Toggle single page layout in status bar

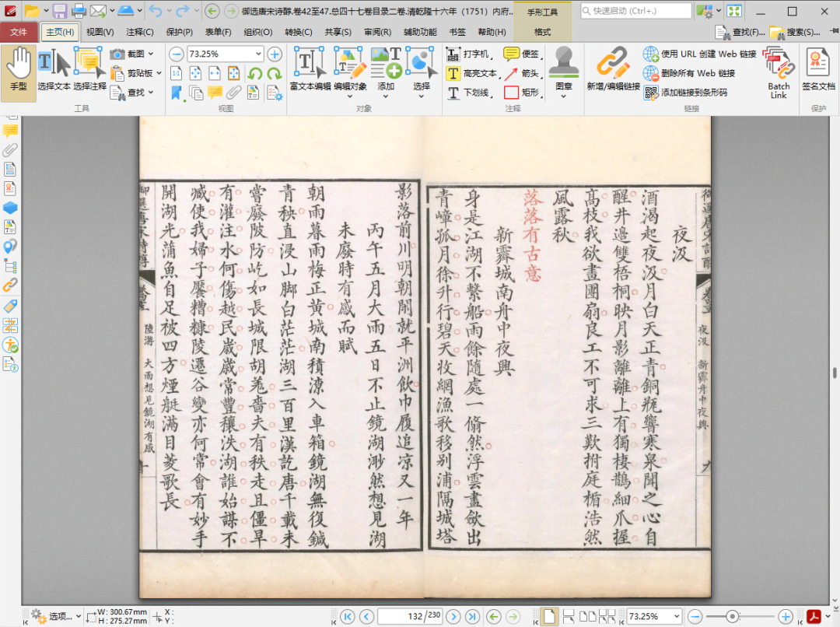click(550, 616)
